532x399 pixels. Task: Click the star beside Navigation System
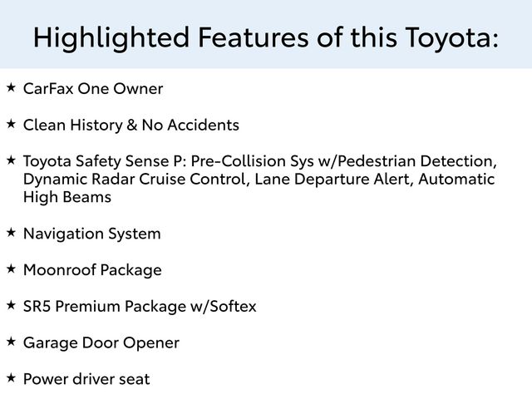pos(11,233)
